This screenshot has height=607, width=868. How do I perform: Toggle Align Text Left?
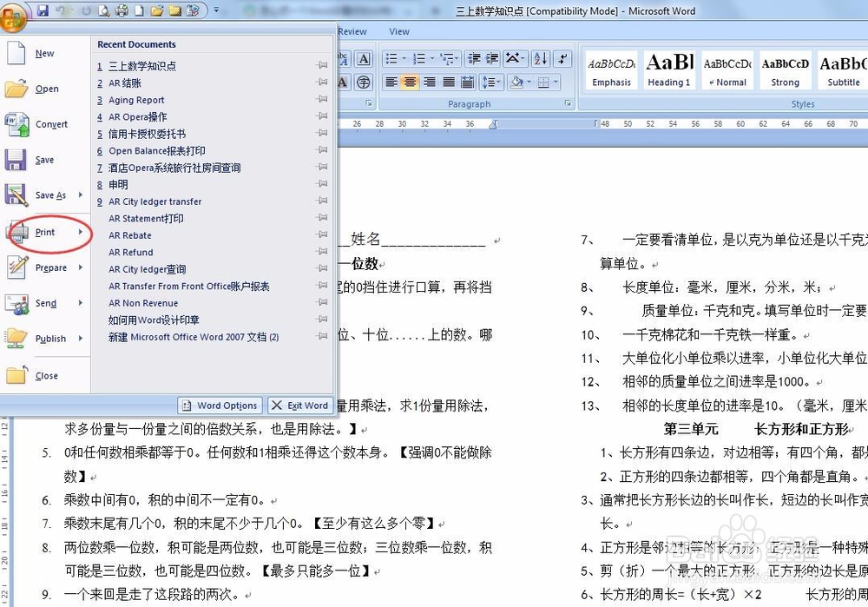tap(391, 82)
